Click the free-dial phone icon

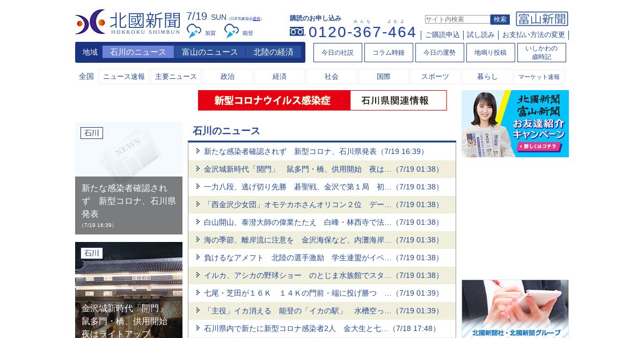pos(297,32)
